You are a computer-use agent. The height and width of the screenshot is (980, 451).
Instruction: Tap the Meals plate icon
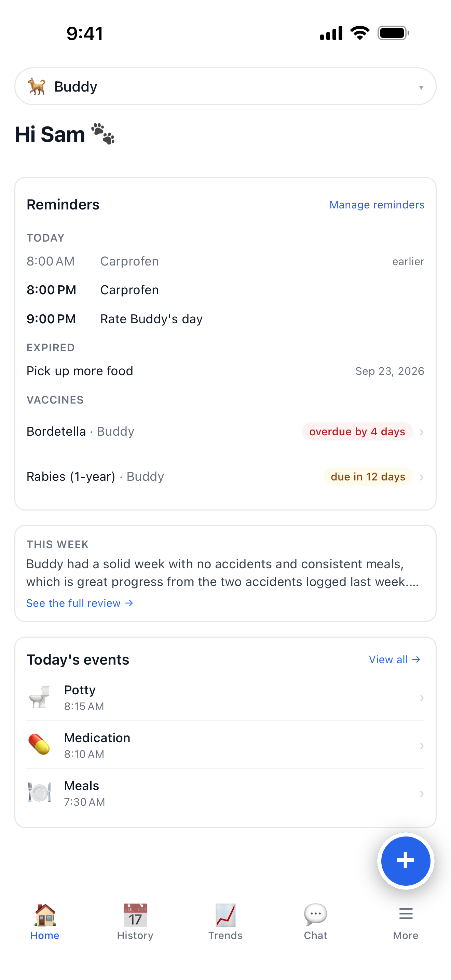tap(39, 792)
